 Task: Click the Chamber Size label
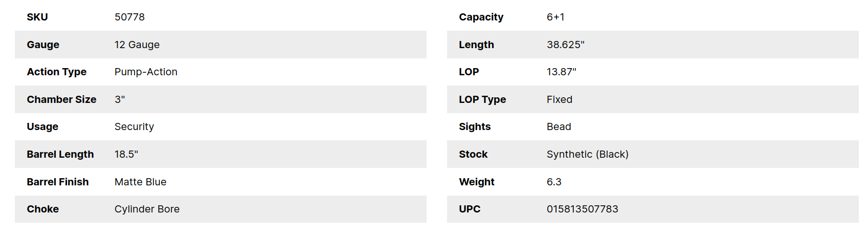pos(61,99)
